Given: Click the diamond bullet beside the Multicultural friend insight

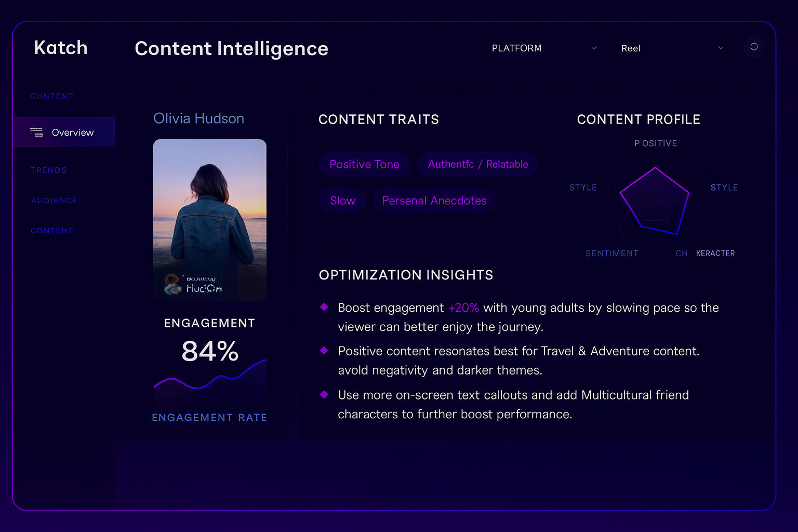Looking at the screenshot, I should point(325,395).
